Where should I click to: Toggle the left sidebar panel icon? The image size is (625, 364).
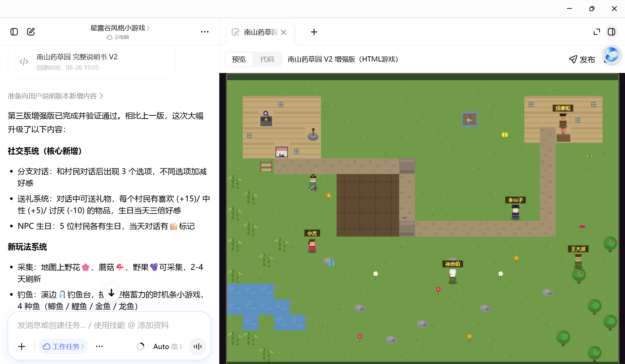[14, 32]
